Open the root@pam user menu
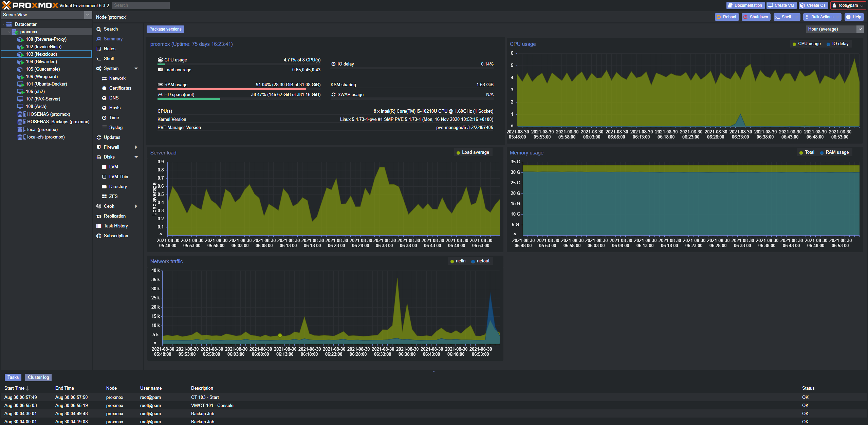868x425 pixels. tap(848, 5)
